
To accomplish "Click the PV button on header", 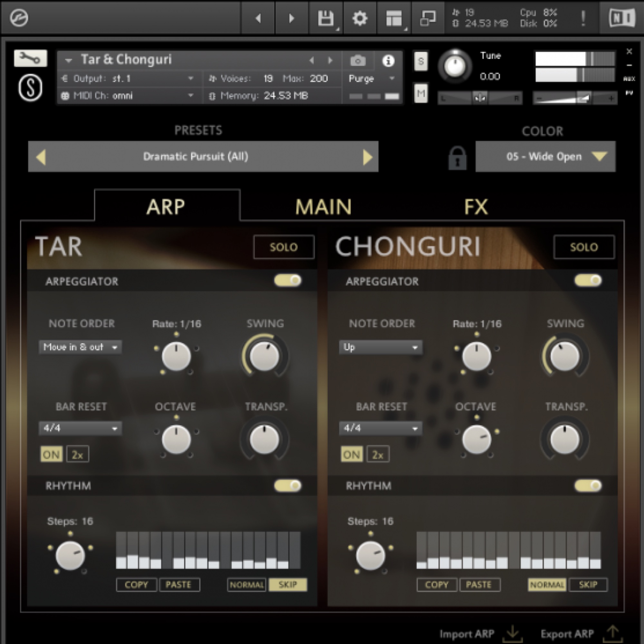I will pos(629,93).
